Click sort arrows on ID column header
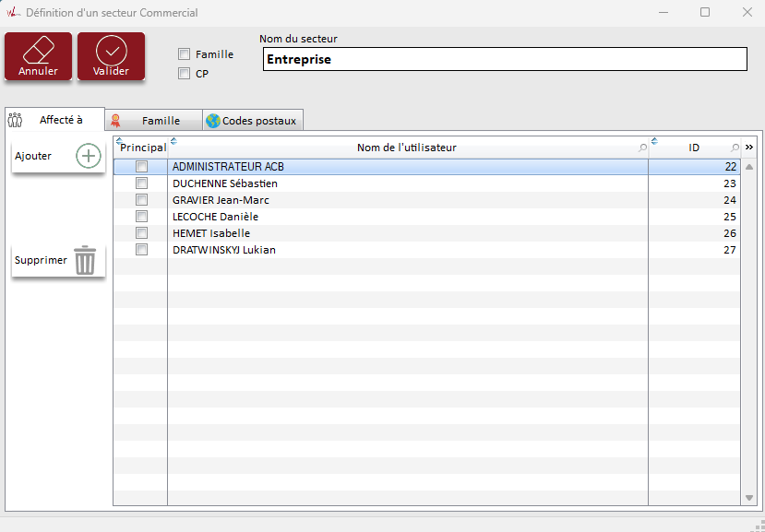Image resolution: width=765 pixels, height=532 pixels. click(654, 141)
